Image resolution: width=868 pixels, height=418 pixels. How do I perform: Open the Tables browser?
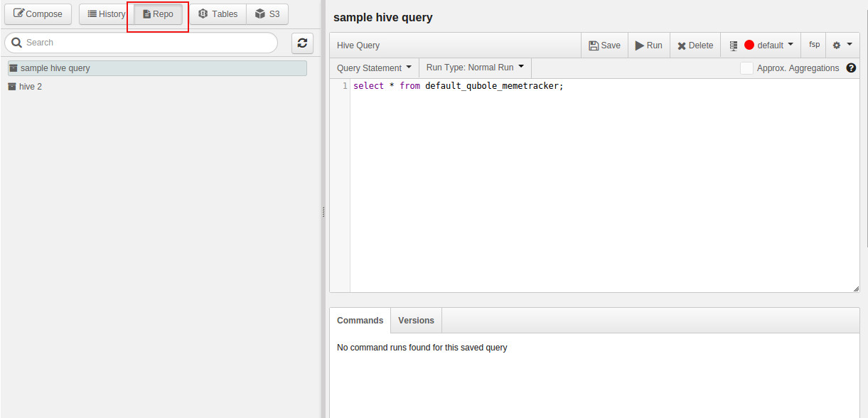[x=218, y=14]
